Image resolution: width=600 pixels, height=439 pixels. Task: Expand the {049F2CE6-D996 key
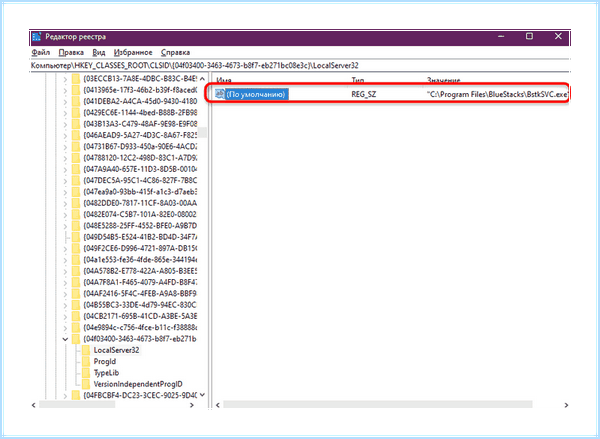(65, 248)
